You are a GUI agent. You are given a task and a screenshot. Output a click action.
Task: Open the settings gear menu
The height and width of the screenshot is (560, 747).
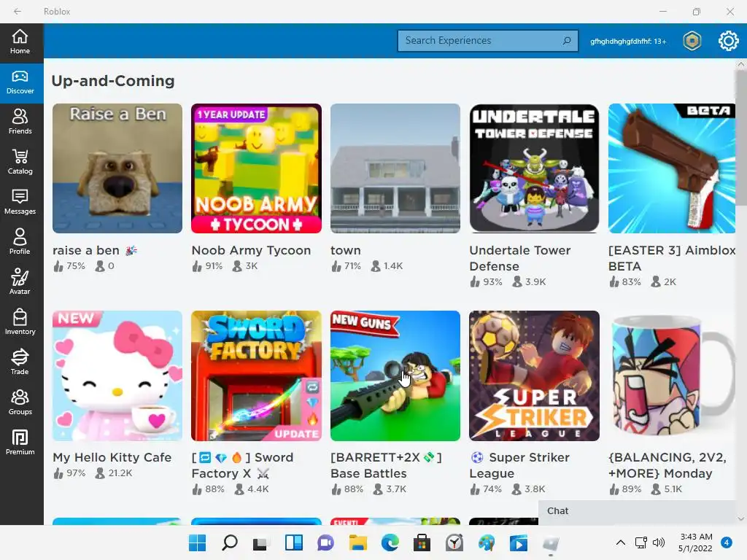[x=728, y=41]
